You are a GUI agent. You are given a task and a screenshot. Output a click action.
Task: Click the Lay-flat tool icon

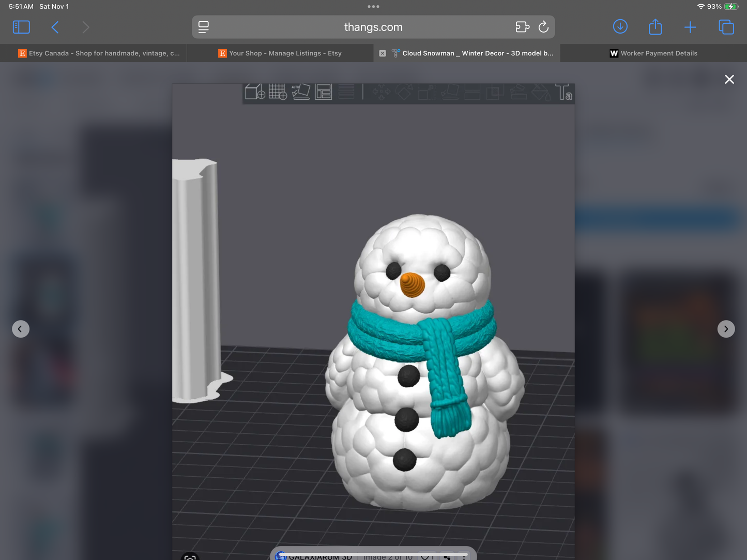[450, 92]
